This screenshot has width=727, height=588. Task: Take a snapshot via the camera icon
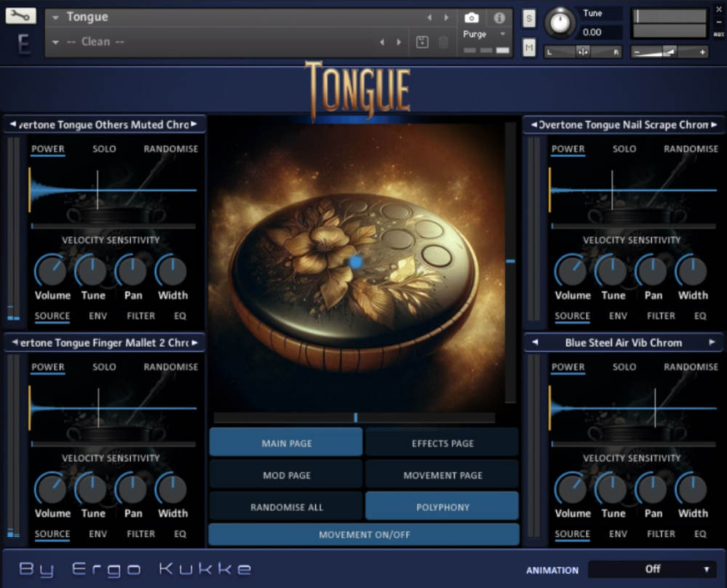(471, 19)
